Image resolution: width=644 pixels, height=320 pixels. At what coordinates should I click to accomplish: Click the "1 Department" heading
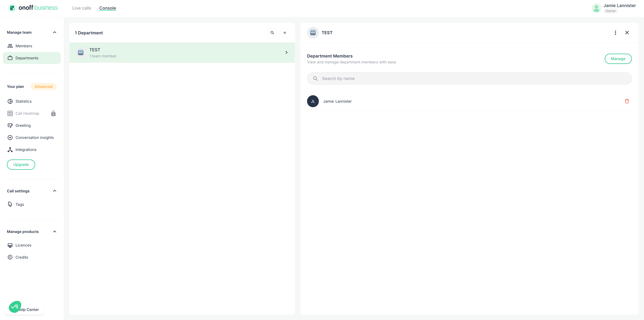pyautogui.click(x=89, y=33)
